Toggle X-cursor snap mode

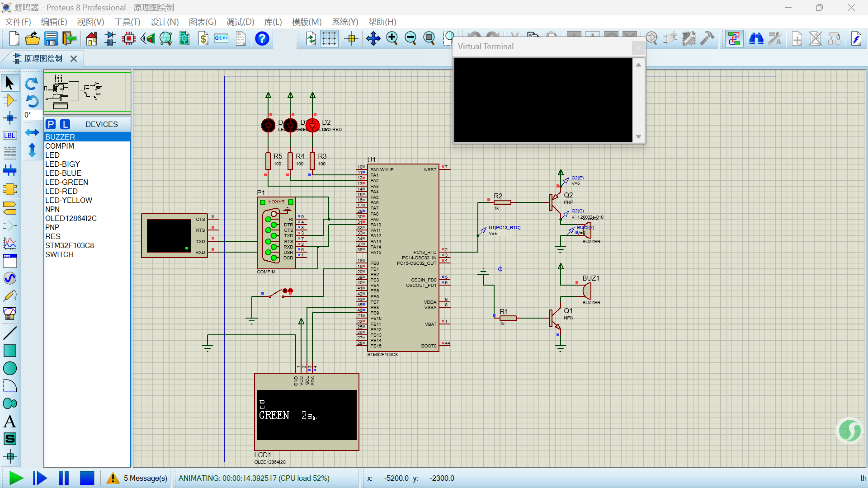(351, 38)
